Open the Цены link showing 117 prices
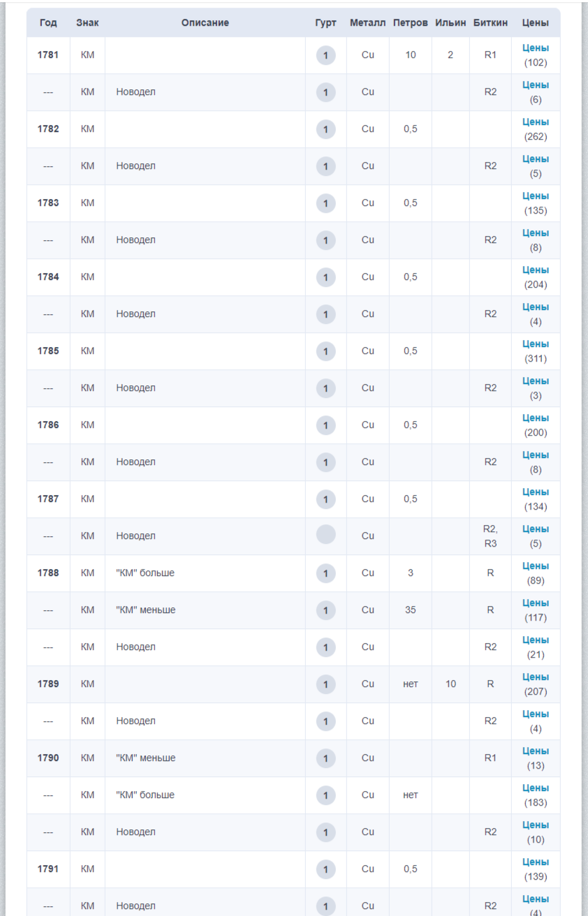This screenshot has height=916, width=588. 536,603
